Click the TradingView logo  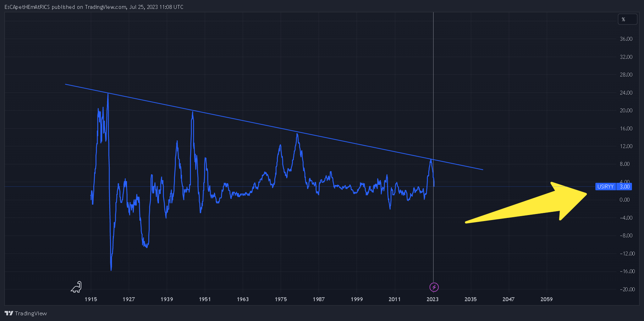[26, 313]
